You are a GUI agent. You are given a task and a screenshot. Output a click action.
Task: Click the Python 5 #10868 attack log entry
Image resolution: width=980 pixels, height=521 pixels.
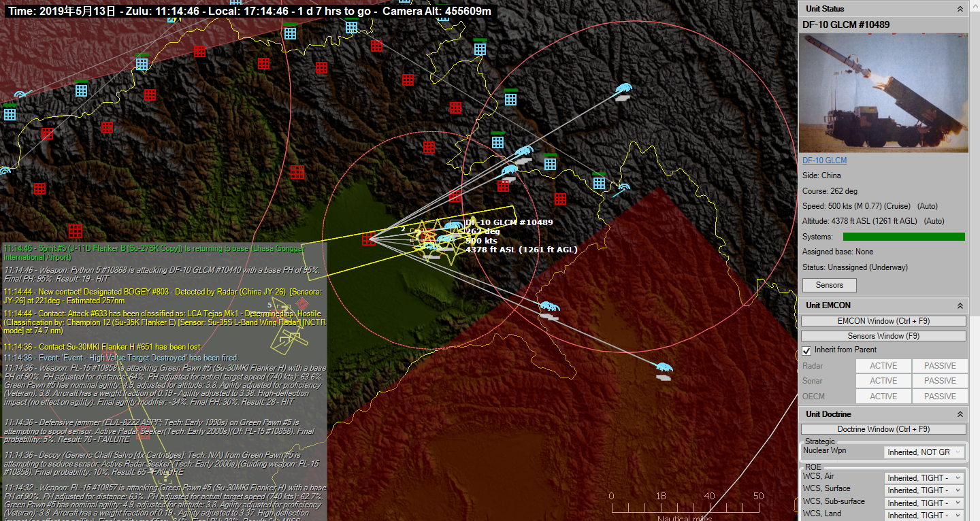pyautogui.click(x=162, y=274)
